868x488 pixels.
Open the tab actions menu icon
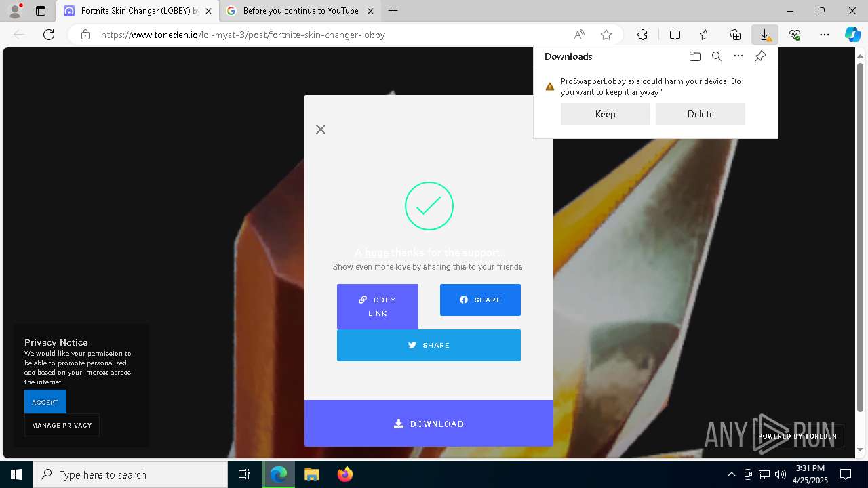pyautogui.click(x=41, y=11)
